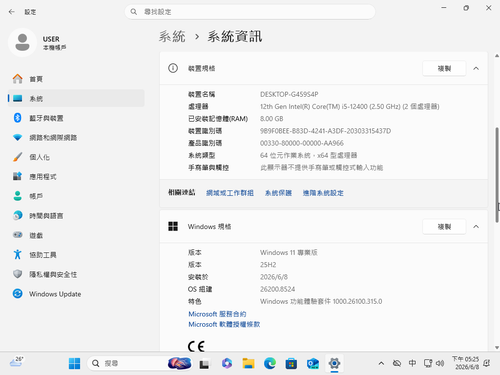Click the Windows Update sync icon
The image size is (500, 375).
pyautogui.click(x=17, y=294)
